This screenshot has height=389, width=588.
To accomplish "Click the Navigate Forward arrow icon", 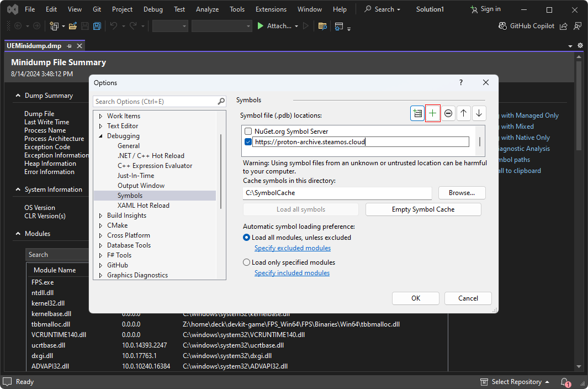I will tap(37, 26).
